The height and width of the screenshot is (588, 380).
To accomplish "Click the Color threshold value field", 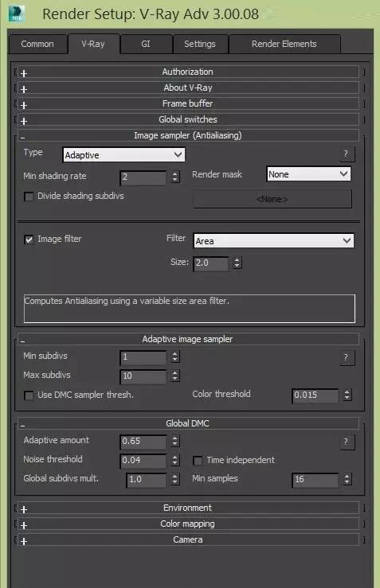I will [x=315, y=395].
